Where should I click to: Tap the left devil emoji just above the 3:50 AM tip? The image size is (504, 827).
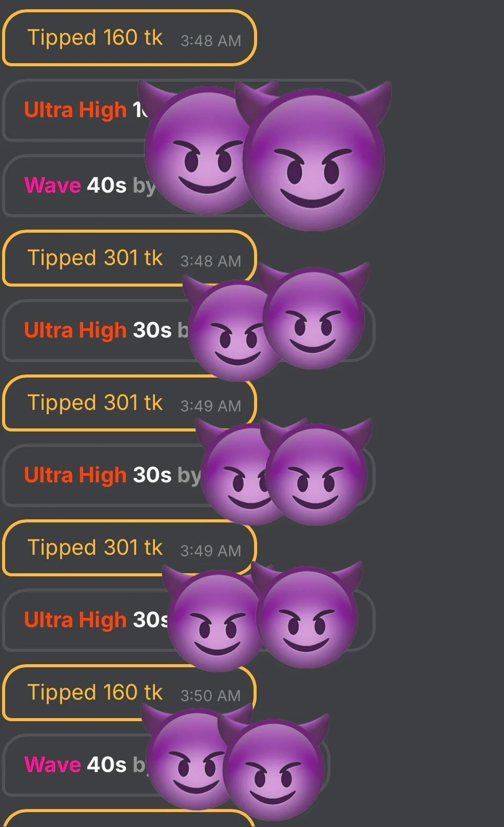coord(215,619)
